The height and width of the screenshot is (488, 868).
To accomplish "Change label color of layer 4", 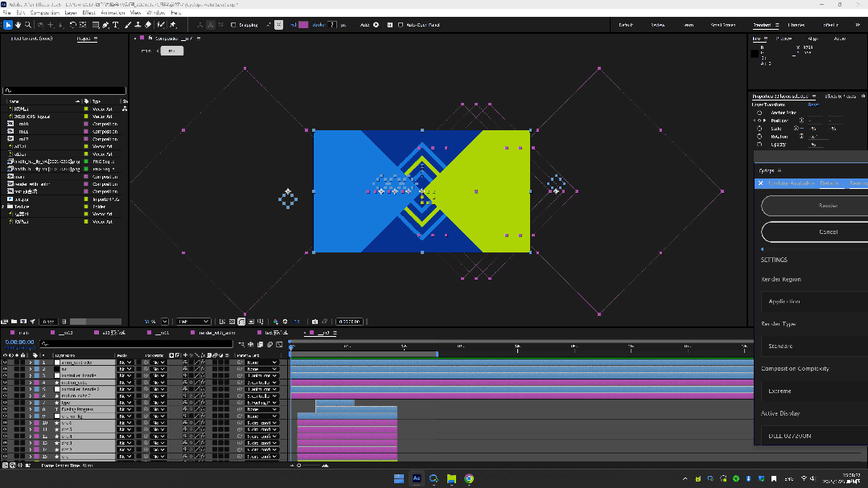I will tap(36, 383).
